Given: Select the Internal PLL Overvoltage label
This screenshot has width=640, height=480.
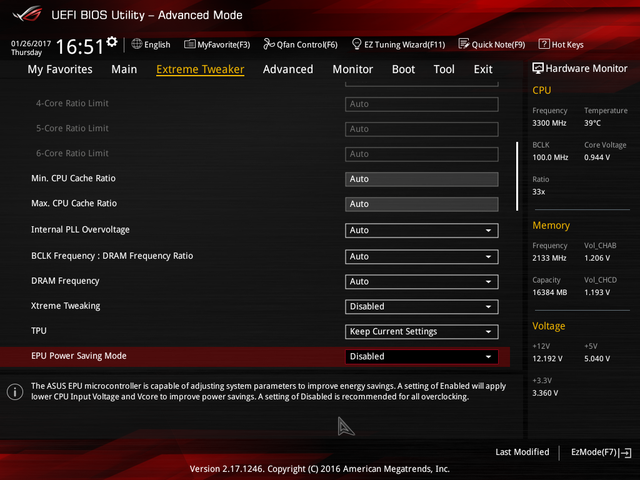Looking at the screenshot, I should coord(80,230).
